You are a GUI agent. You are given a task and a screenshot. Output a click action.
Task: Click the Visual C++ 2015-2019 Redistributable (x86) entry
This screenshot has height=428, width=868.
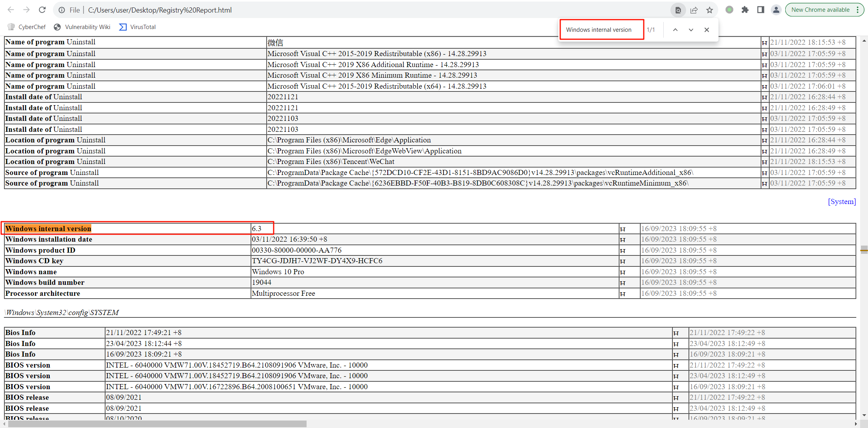coord(377,54)
